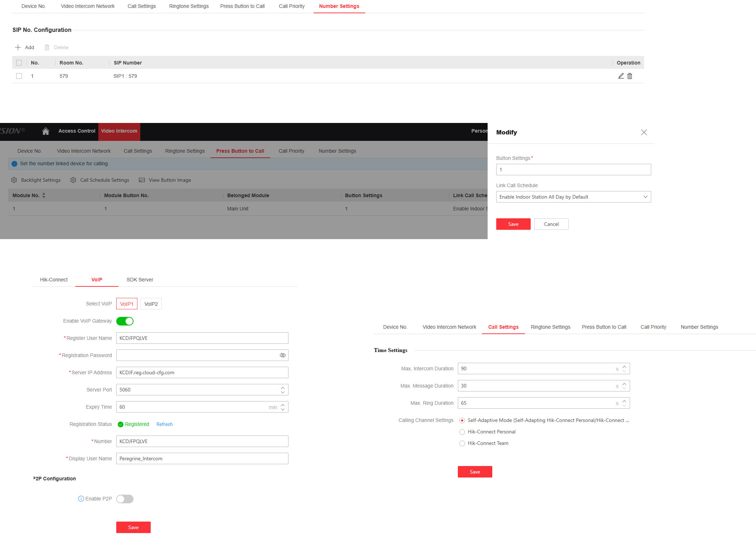756x537 pixels.
Task: Click Refresh next to the Registered status
Action: pos(164,424)
